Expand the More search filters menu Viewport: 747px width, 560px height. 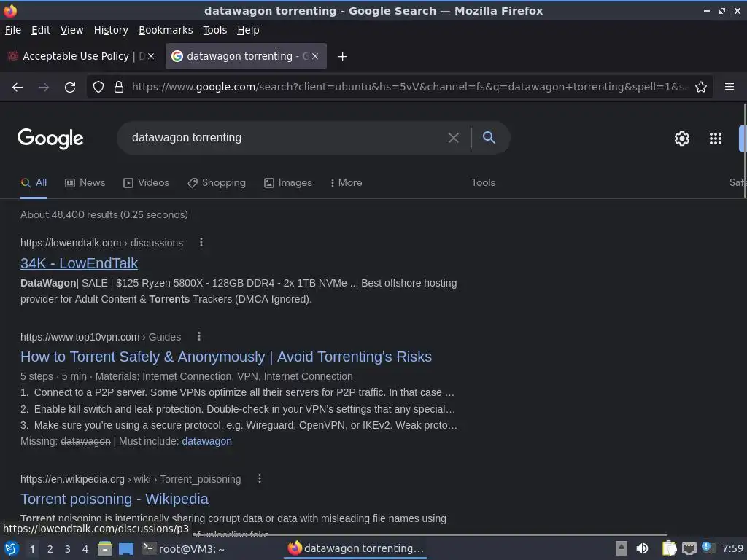pos(346,183)
